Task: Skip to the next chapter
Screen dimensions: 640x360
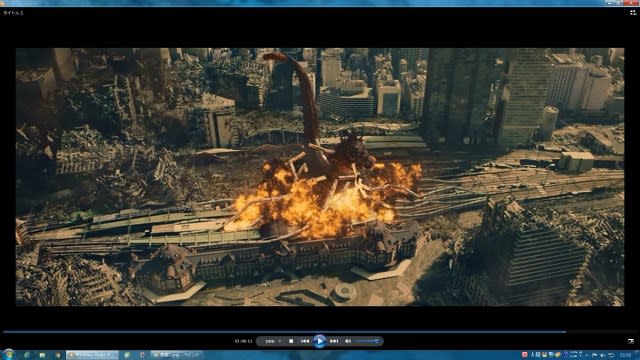Action: pos(334,341)
